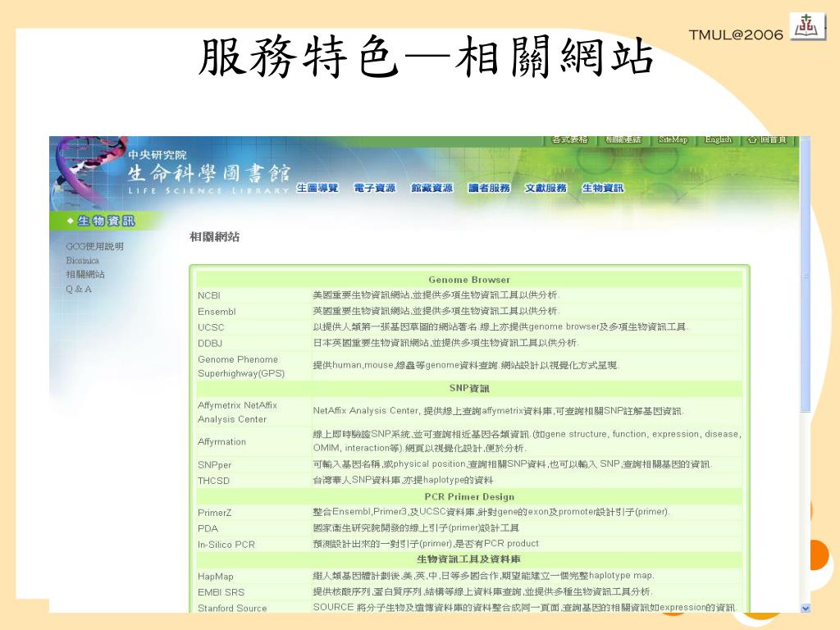Click the 生物資訊 sidebar section title
The width and height of the screenshot is (840, 630).
tap(106, 221)
